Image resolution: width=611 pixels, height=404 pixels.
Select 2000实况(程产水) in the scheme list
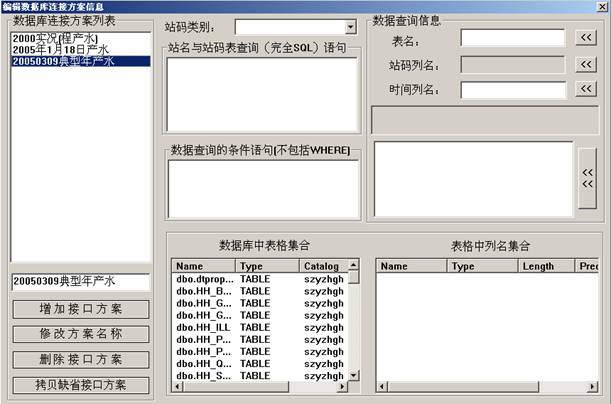click(54, 39)
